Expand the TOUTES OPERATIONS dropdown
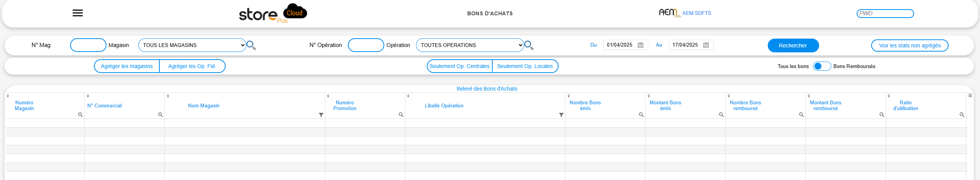The image size is (980, 180). [x=470, y=45]
